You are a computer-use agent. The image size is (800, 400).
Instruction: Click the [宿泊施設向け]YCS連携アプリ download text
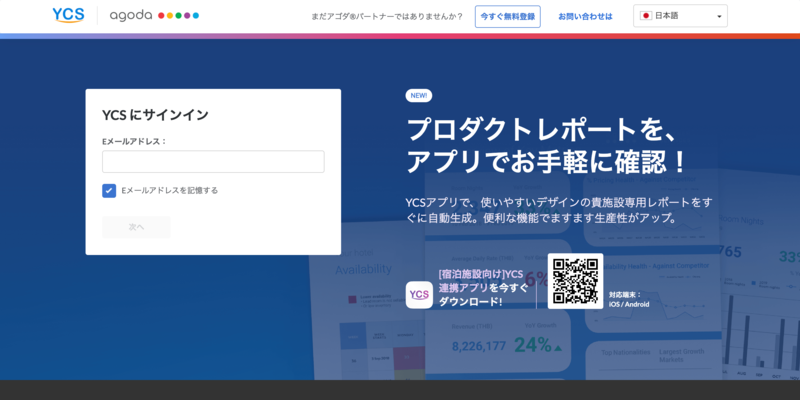click(x=484, y=288)
